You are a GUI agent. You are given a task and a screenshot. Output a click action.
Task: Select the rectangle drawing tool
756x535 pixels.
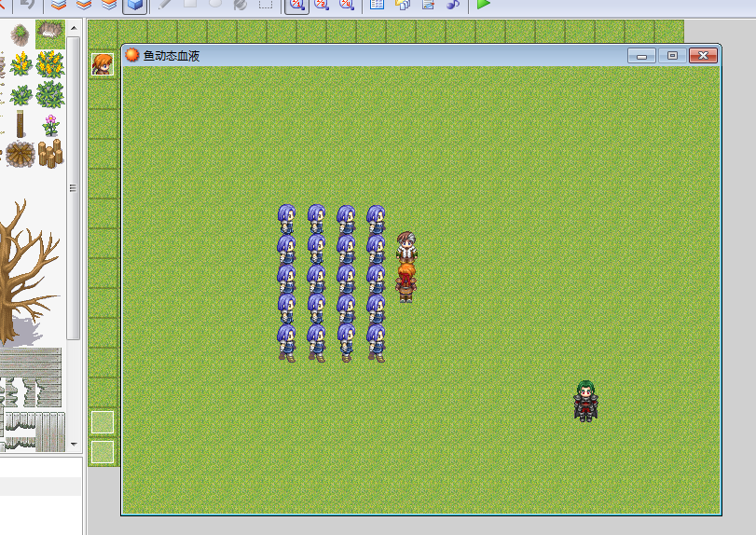coord(190,4)
